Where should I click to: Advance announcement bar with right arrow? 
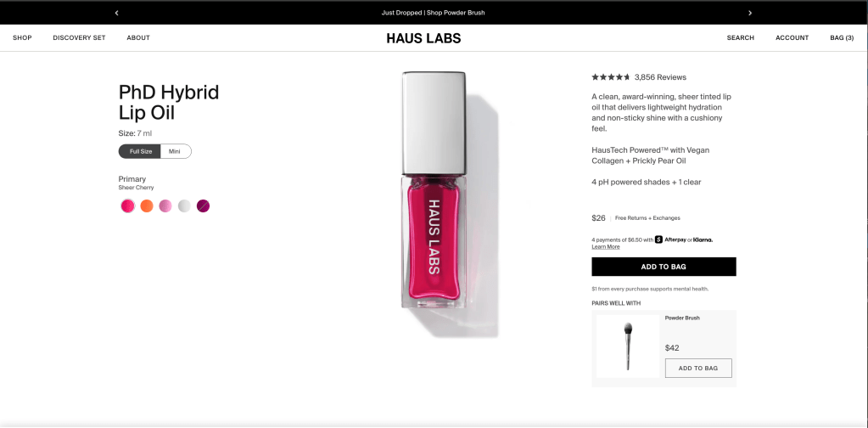pos(750,13)
